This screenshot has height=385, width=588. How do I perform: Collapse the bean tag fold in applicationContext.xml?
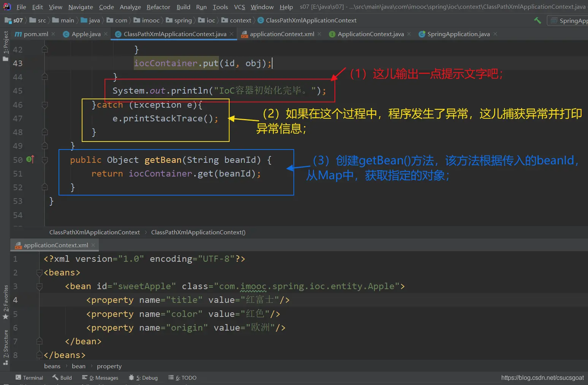click(39, 286)
